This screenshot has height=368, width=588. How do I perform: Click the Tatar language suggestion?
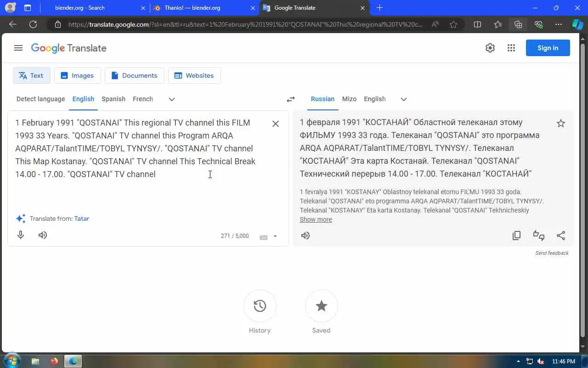(x=82, y=218)
